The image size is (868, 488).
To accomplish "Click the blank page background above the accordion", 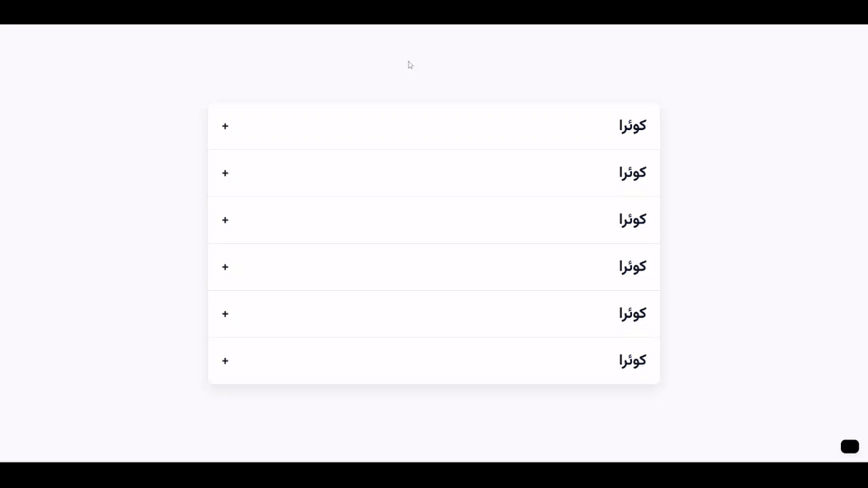I will point(542,63).
